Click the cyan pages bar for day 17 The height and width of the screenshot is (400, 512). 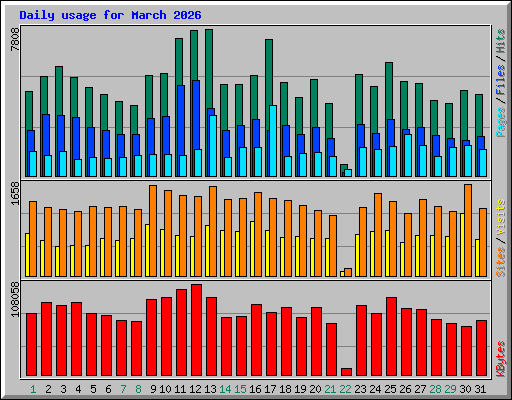pos(273,141)
